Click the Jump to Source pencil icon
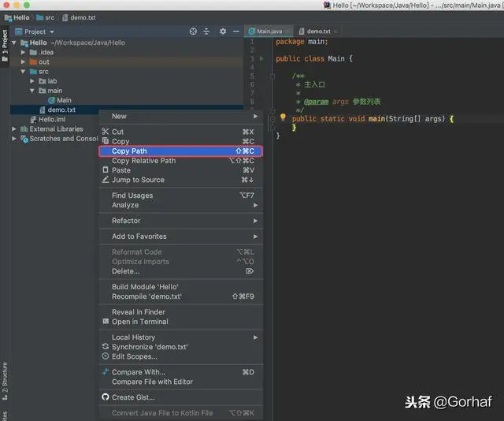Viewport: 504px width, 421px height. (106, 179)
